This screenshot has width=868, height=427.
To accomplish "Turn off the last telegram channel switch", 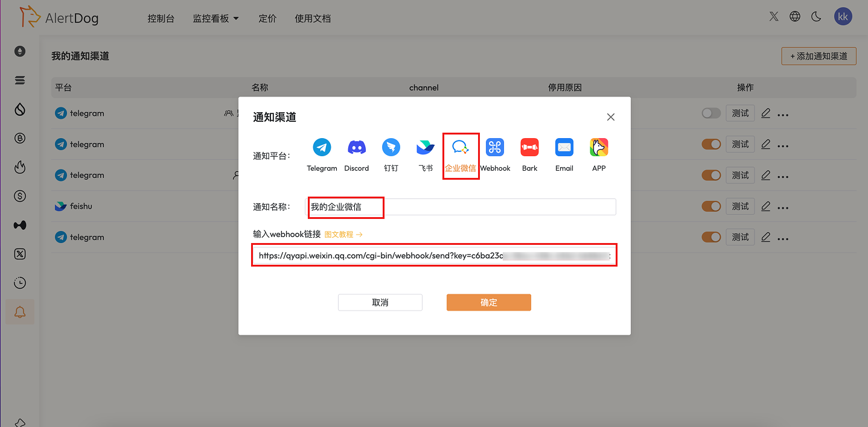I will click(710, 236).
